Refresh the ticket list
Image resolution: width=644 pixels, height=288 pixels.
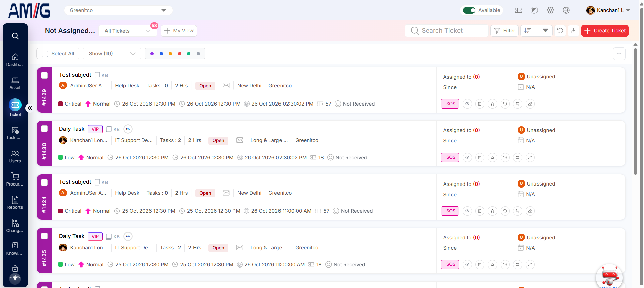click(560, 31)
